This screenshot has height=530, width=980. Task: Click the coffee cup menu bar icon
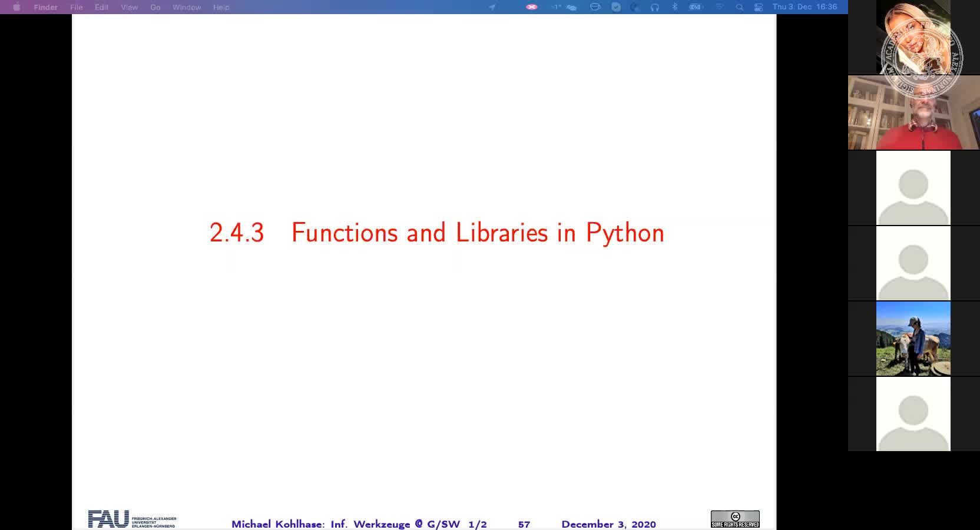tap(595, 7)
